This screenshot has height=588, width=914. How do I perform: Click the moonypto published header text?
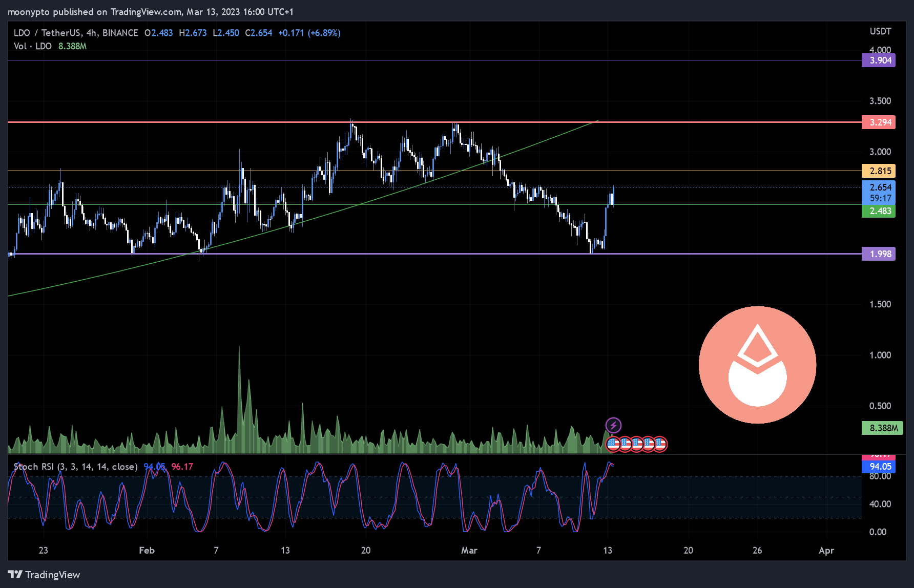[151, 12]
